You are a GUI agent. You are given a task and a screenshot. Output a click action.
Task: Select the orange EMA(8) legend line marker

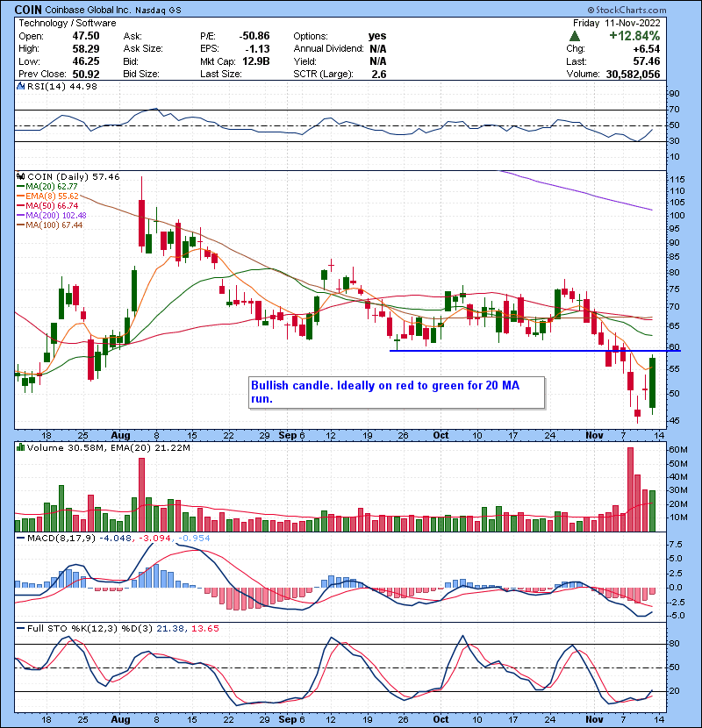[x=20, y=196]
